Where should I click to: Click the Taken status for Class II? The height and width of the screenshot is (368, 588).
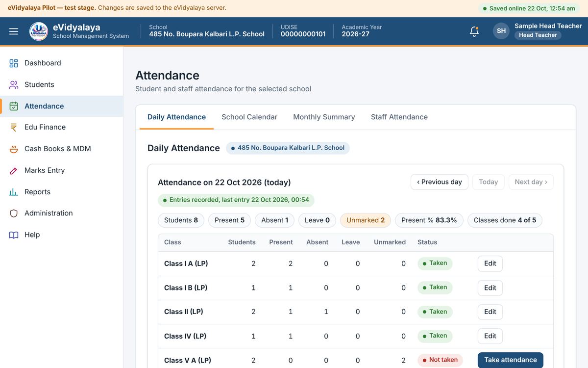(x=435, y=312)
